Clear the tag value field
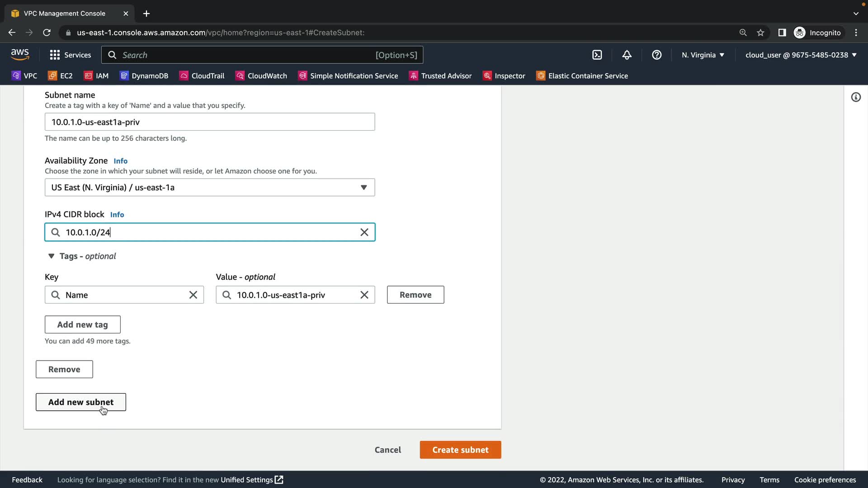The image size is (868, 488). point(364,295)
